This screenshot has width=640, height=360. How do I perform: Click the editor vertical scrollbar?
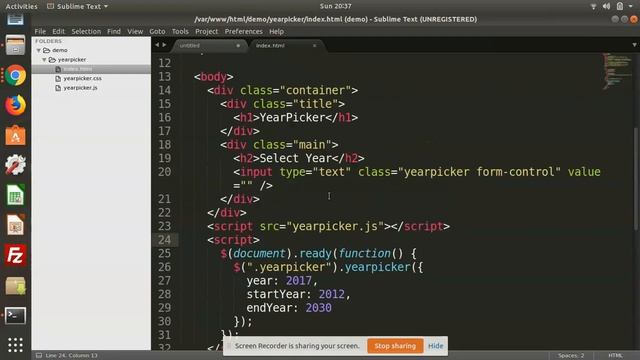point(636,179)
